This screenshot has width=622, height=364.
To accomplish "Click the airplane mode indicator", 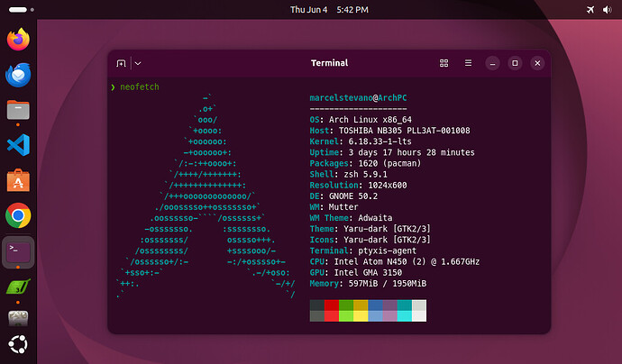I will coord(590,10).
